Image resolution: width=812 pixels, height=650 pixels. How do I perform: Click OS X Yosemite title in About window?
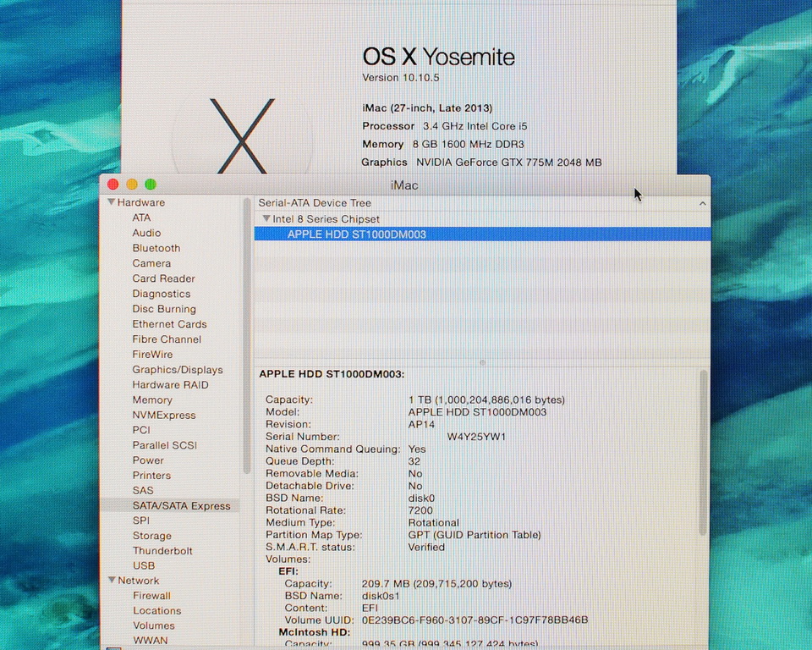coord(438,57)
